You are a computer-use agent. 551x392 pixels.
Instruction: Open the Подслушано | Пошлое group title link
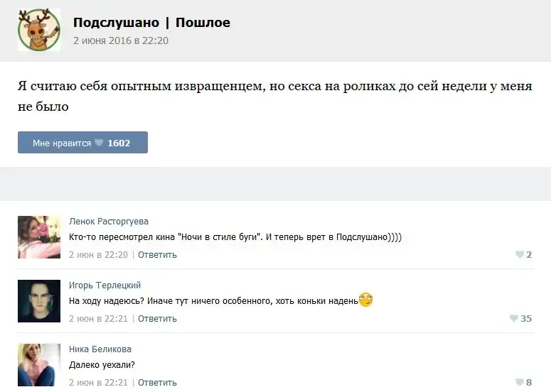[151, 23]
